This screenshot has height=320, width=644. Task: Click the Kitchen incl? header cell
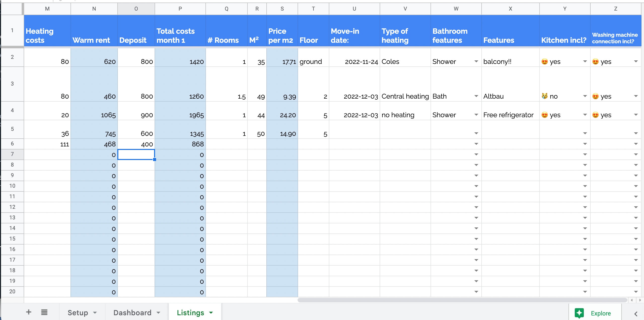pyautogui.click(x=565, y=31)
